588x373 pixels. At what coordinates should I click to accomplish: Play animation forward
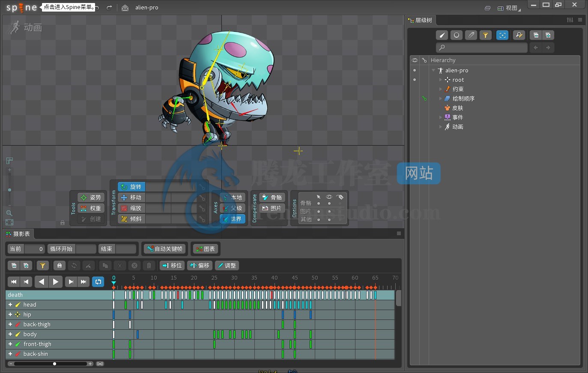point(56,281)
